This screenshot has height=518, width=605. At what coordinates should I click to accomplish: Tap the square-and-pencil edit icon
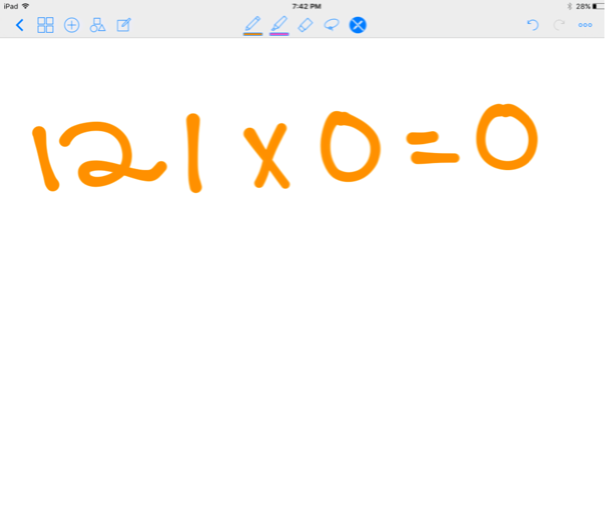124,25
